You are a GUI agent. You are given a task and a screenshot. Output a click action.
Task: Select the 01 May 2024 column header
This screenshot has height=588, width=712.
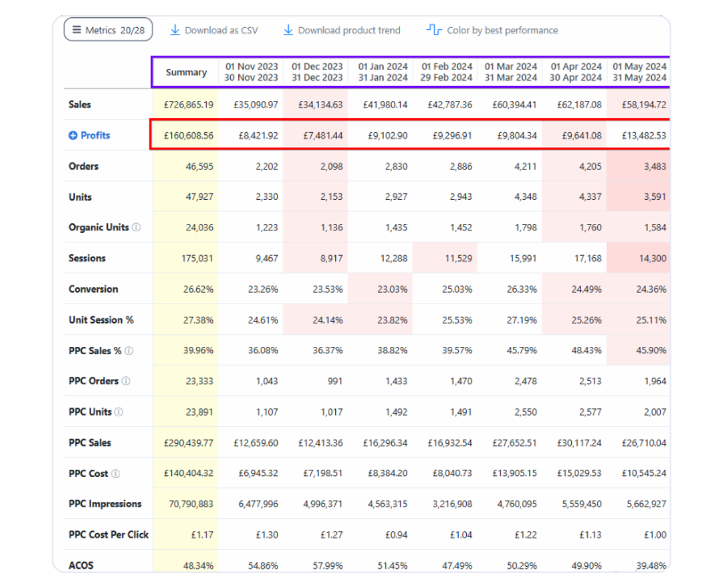coord(639,72)
